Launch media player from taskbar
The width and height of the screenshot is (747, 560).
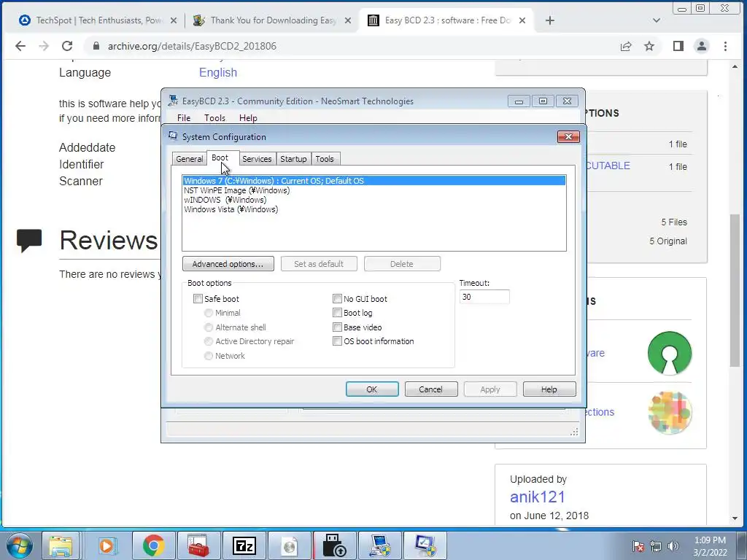click(x=107, y=545)
